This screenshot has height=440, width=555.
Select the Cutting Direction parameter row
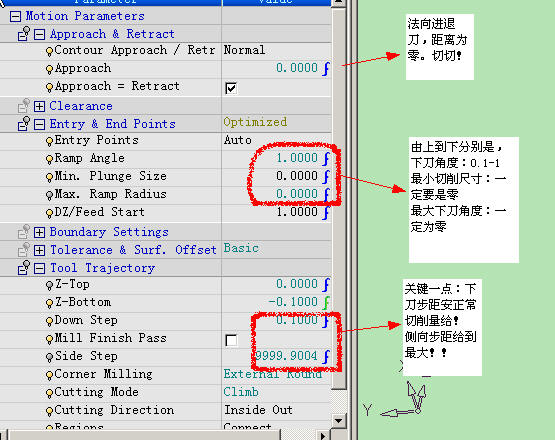[166, 411]
